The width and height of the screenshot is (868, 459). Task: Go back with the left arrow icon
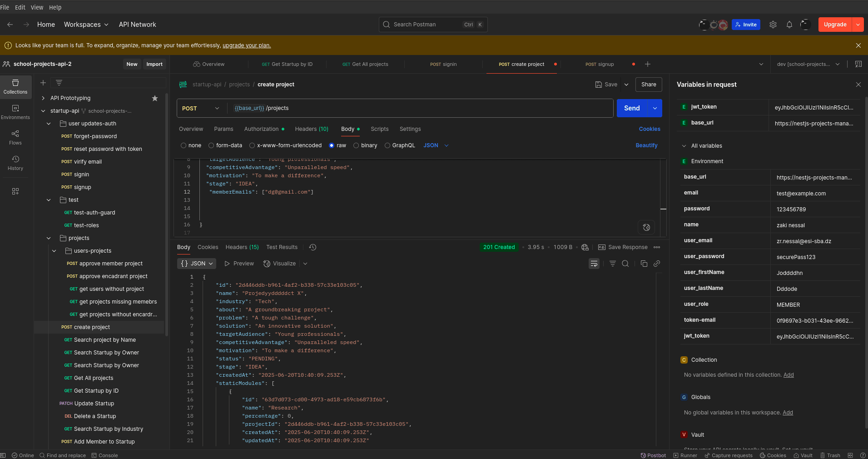coord(10,25)
